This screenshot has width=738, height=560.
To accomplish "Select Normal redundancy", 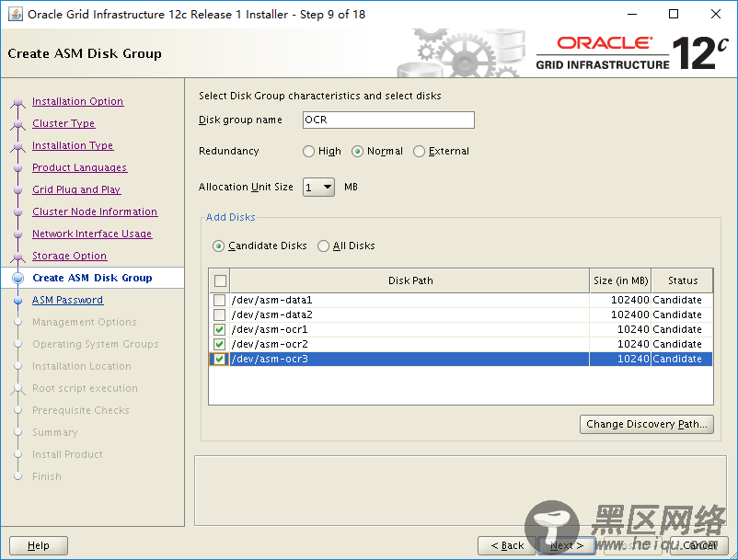I will tap(357, 152).
